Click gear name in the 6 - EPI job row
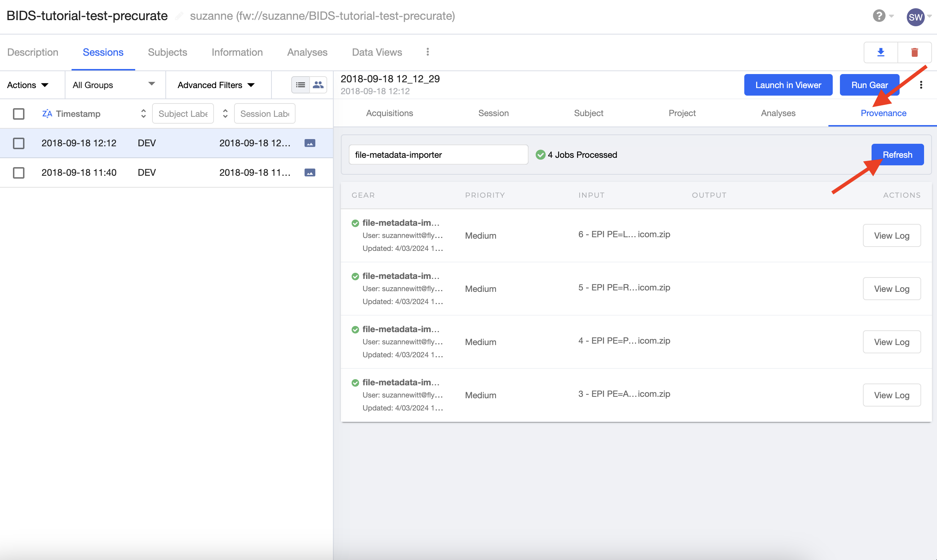The image size is (937, 560). tap(401, 222)
